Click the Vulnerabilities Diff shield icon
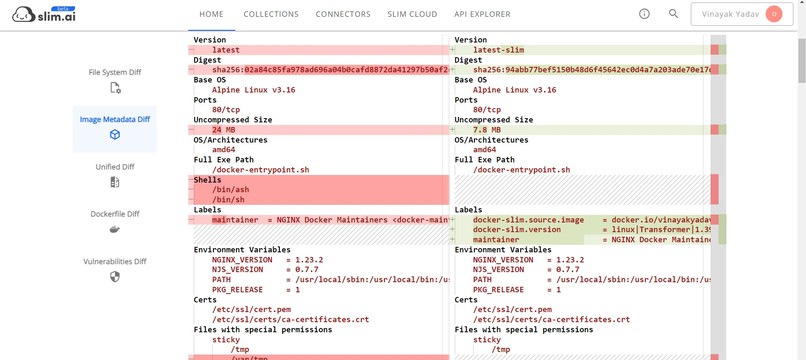The width and height of the screenshot is (806, 360). tap(115, 277)
